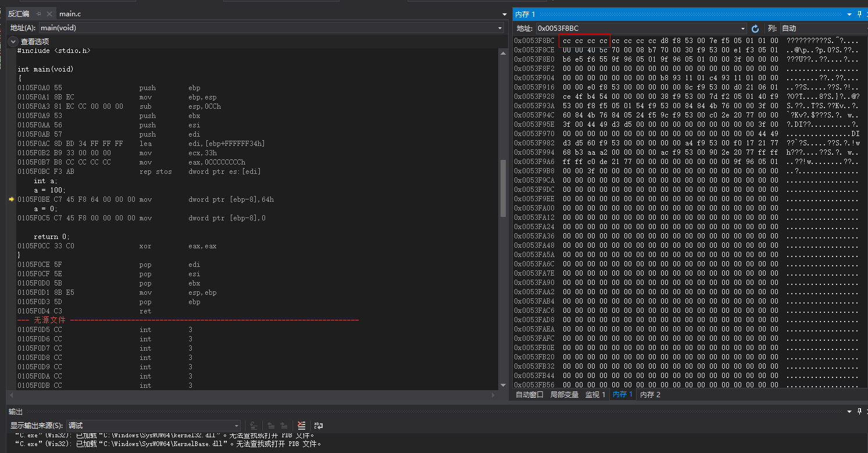
Task: Click the 'mov eax,0CCCCCCCCh' line
Action: pyautogui.click(x=131, y=162)
